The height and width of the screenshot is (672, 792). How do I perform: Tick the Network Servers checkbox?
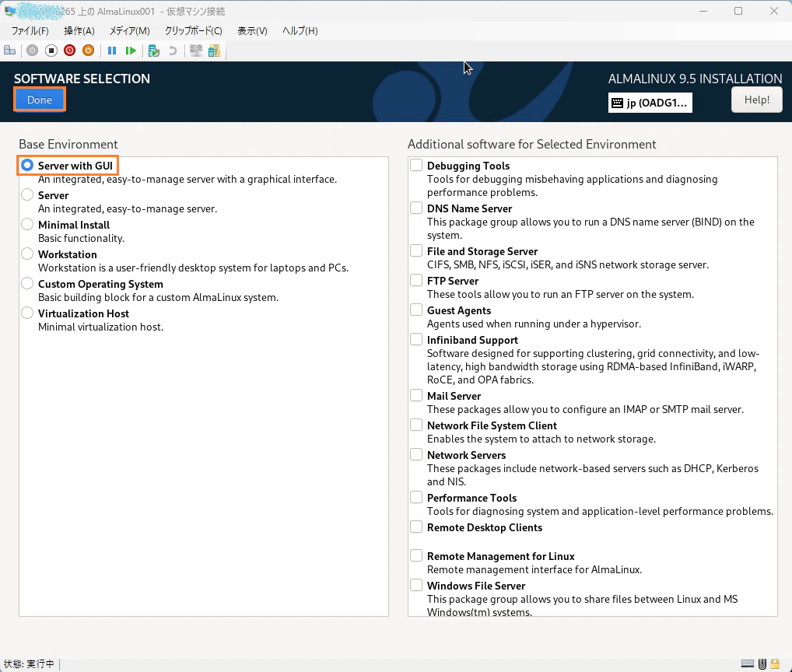[x=416, y=454]
